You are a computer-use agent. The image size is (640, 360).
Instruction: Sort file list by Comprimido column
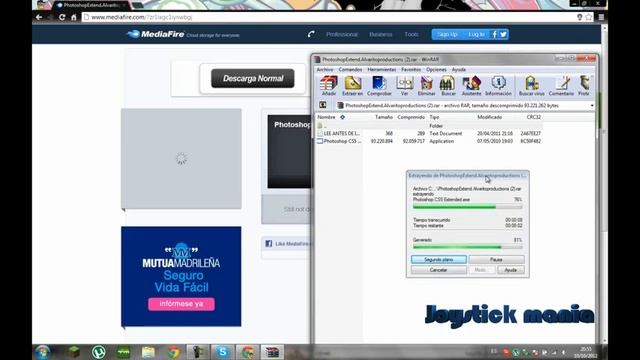[411, 117]
